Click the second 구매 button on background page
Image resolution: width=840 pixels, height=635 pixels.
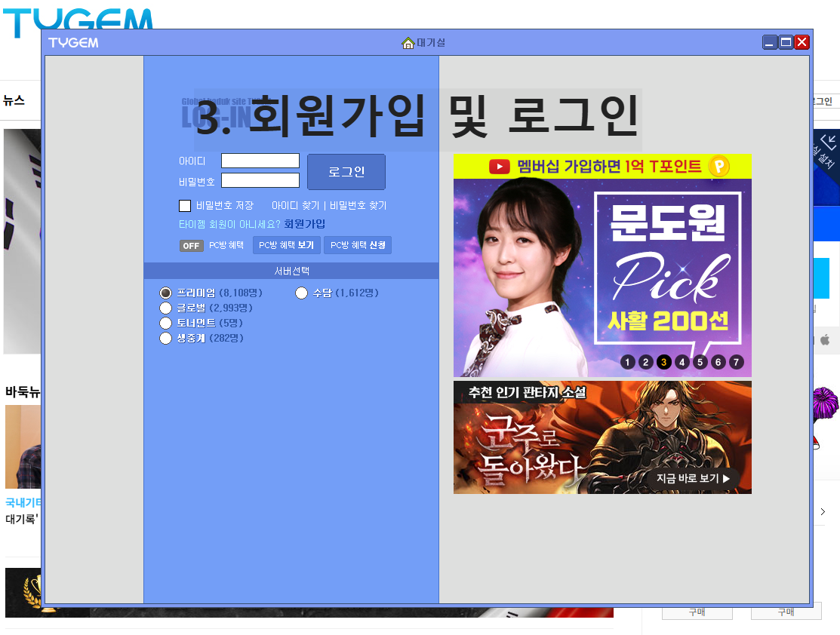point(786,613)
